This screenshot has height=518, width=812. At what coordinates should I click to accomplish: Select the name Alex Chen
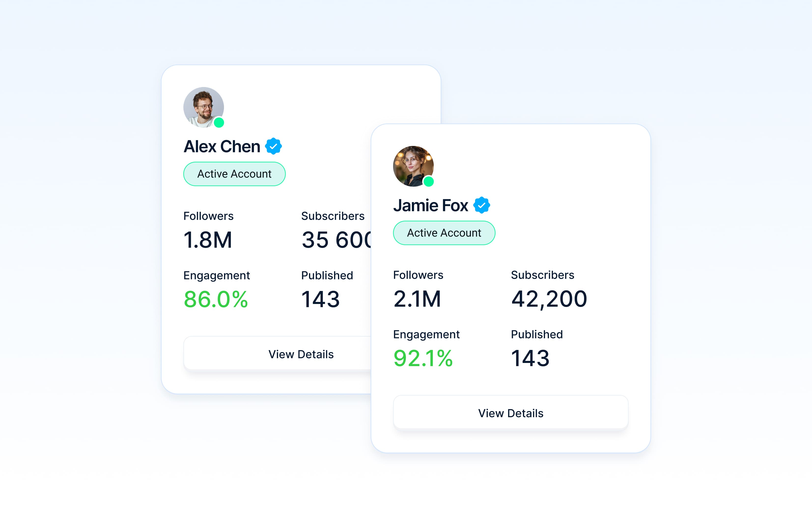click(222, 146)
